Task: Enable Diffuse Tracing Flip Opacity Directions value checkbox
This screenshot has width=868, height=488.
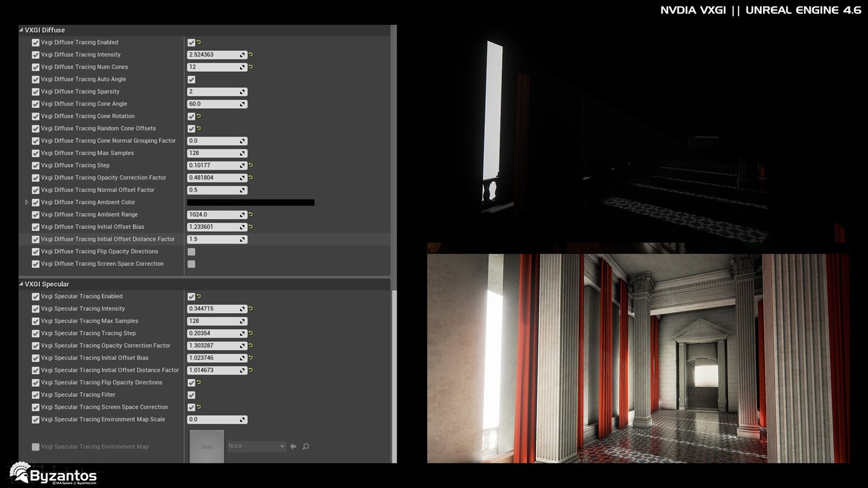Action: [x=191, y=252]
